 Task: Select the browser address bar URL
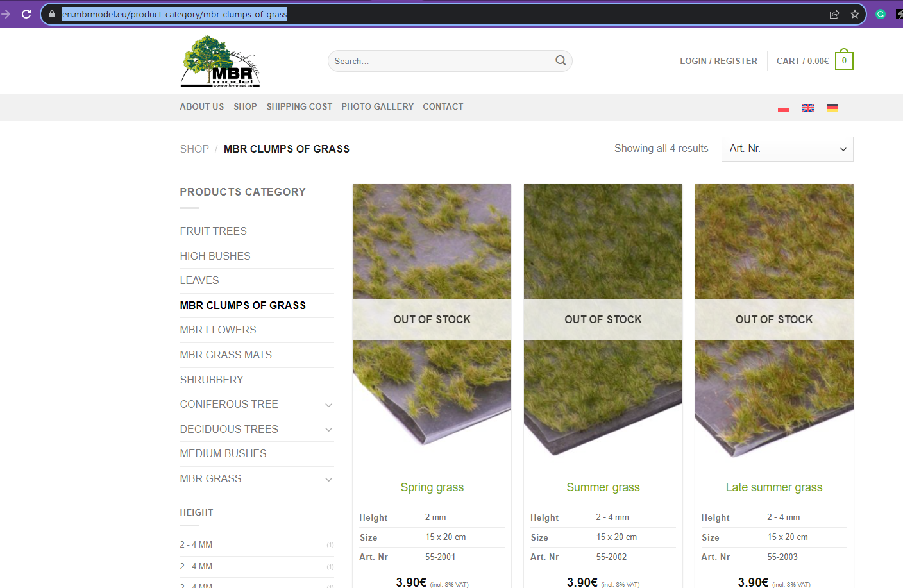pos(174,14)
